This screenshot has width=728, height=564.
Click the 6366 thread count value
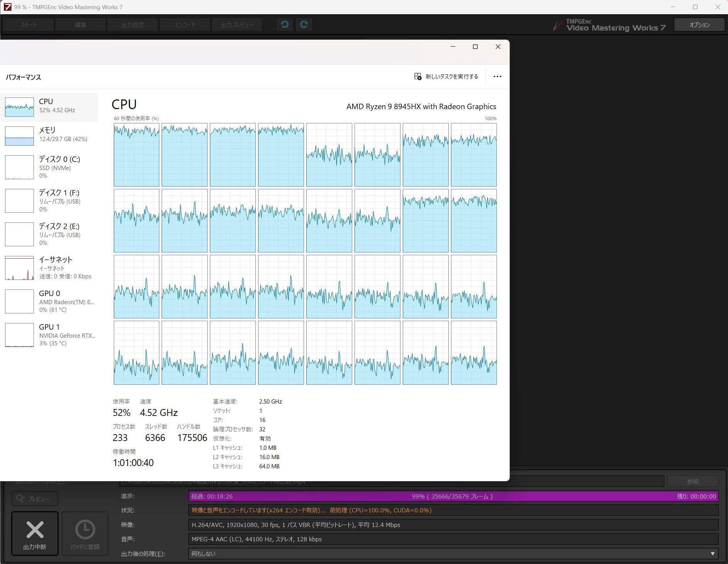click(x=155, y=438)
